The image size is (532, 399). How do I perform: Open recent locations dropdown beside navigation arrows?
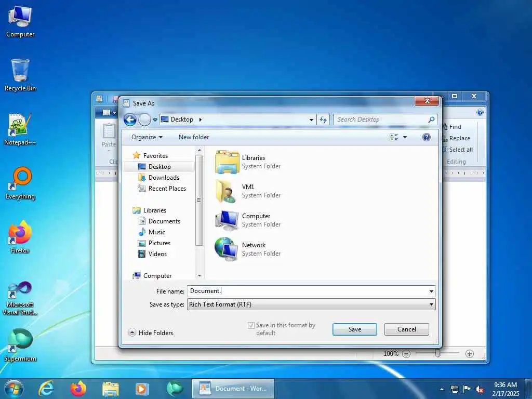click(155, 120)
